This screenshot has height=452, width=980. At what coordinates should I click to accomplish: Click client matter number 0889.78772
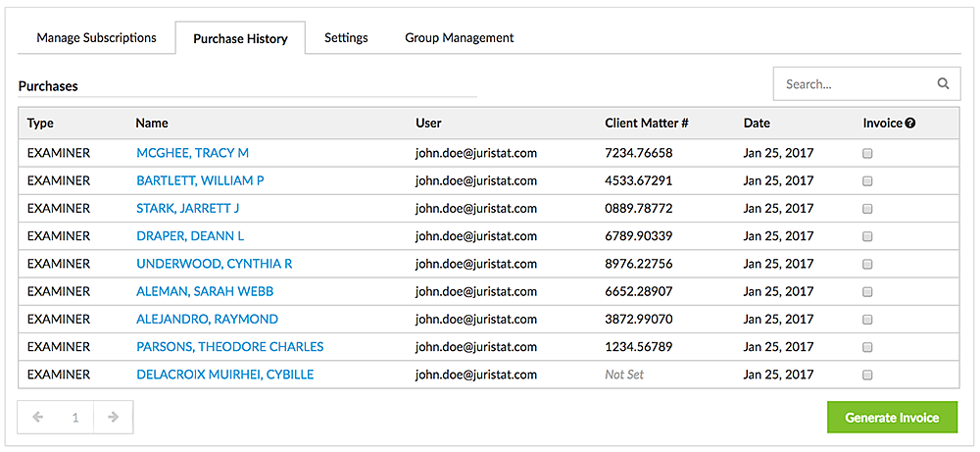pos(639,208)
